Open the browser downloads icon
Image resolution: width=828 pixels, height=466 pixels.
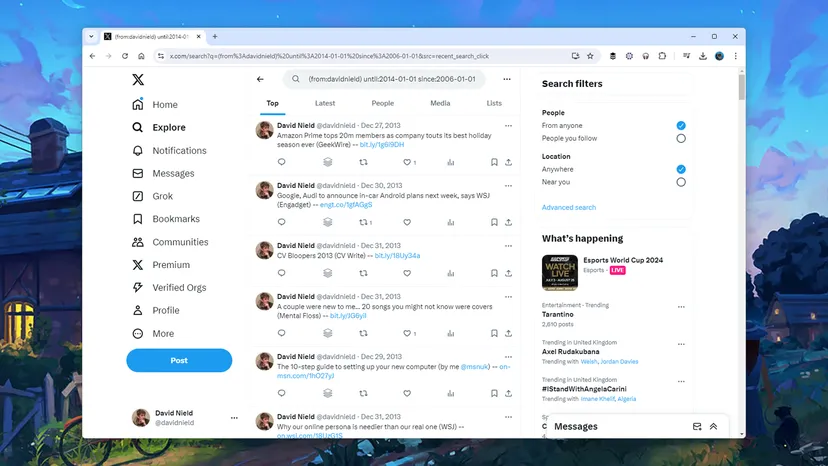pos(703,56)
